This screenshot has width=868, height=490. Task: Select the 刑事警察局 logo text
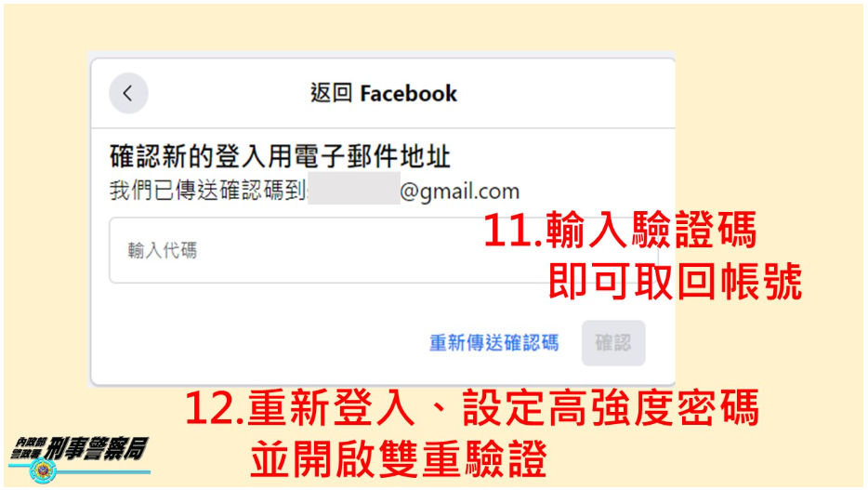point(97,448)
